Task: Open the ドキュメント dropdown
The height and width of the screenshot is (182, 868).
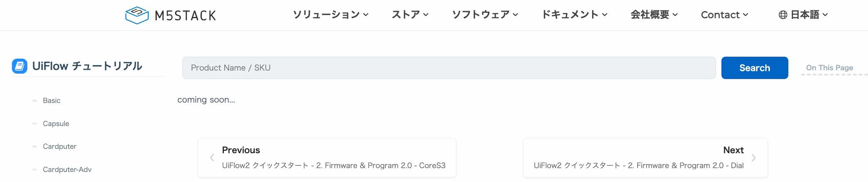Action: click(574, 15)
